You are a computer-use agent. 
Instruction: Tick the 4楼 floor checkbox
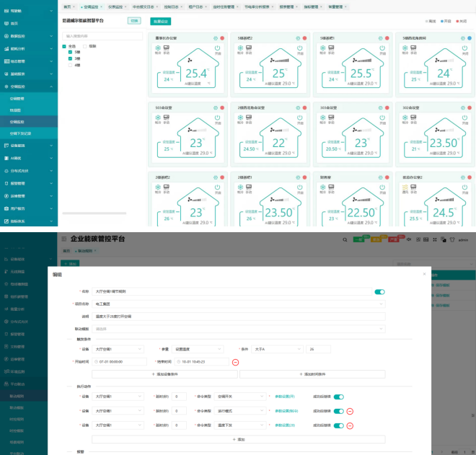pyautogui.click(x=71, y=65)
